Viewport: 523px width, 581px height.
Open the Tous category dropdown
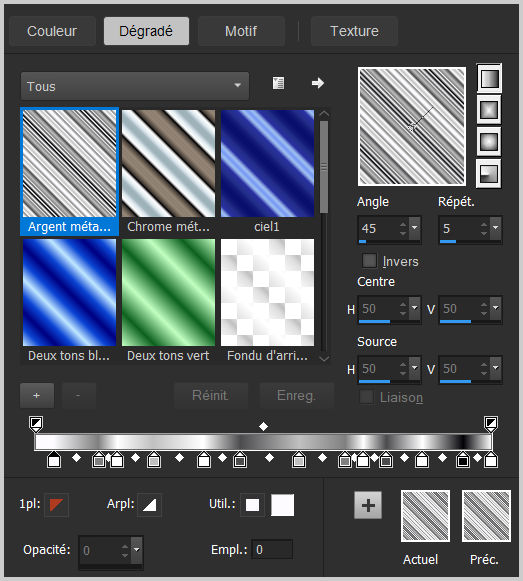click(135, 86)
